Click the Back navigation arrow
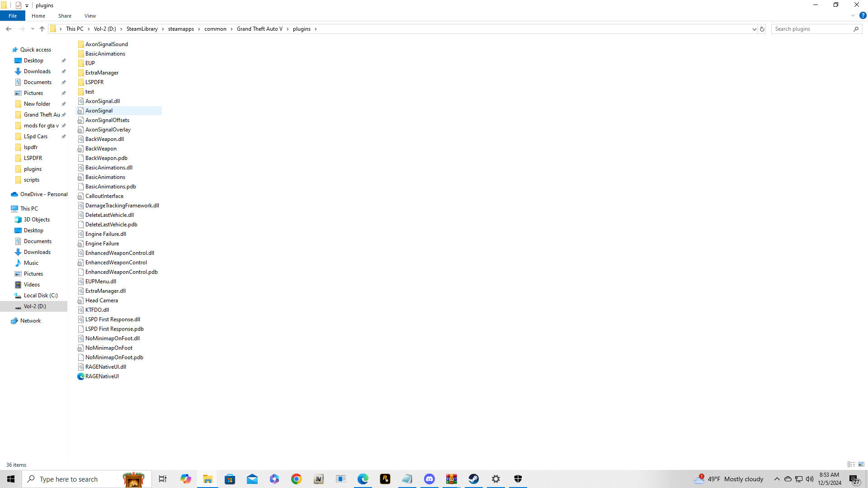868x488 pixels. point(9,29)
